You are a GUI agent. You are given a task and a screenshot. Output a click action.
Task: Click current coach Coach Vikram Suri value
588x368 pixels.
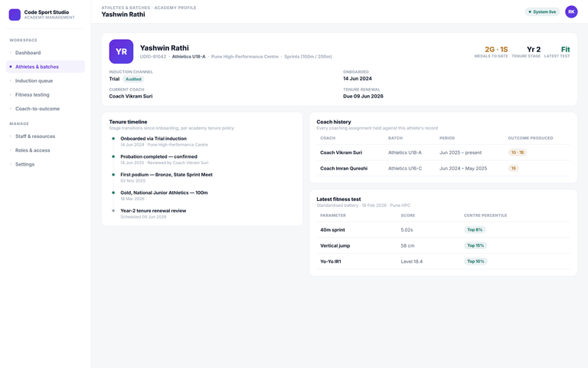pos(131,97)
